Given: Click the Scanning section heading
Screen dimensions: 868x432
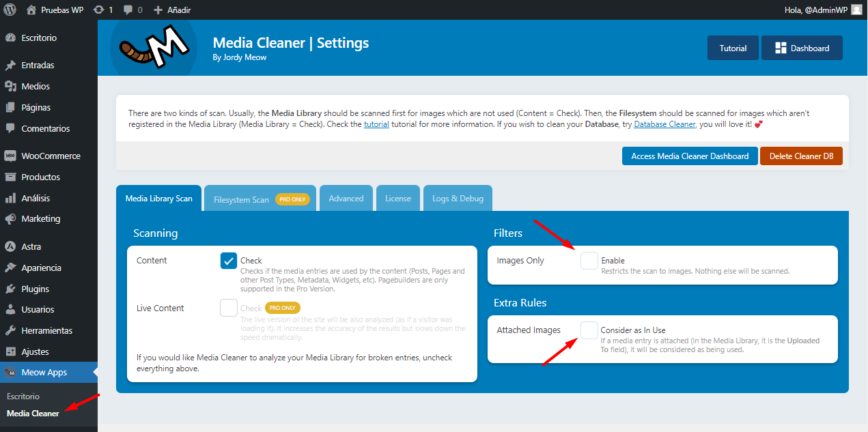Looking at the screenshot, I should [156, 233].
